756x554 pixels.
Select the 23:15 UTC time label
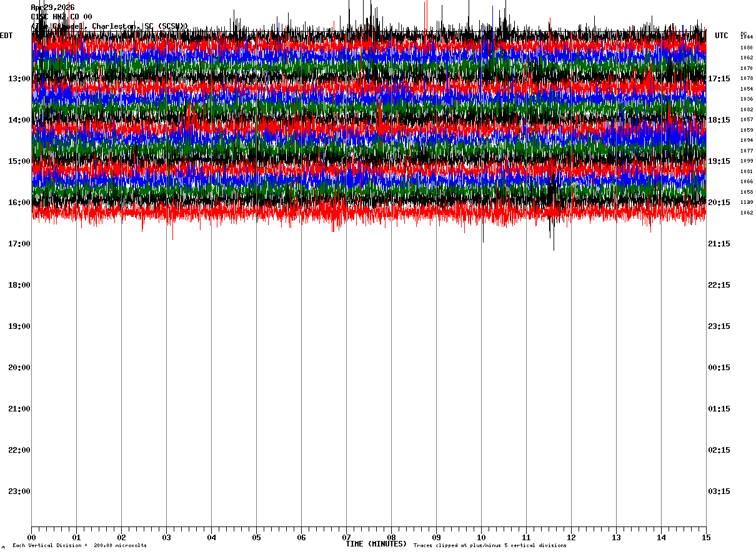coord(719,326)
